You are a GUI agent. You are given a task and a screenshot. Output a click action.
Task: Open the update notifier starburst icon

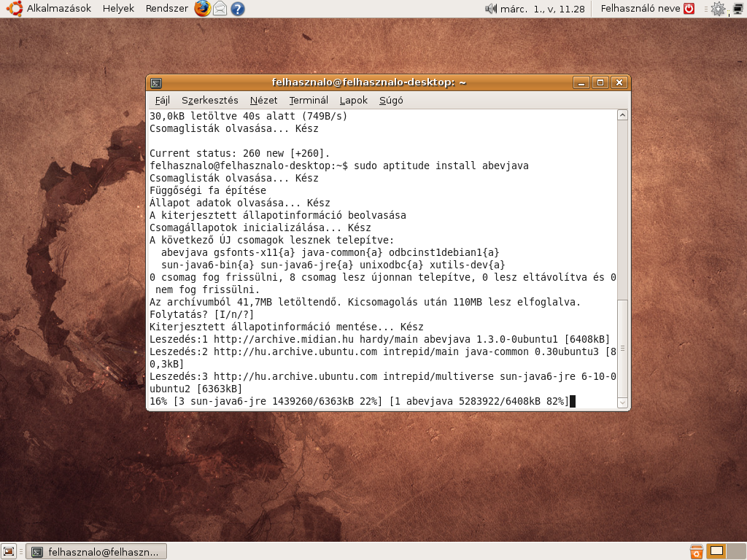(x=718, y=9)
